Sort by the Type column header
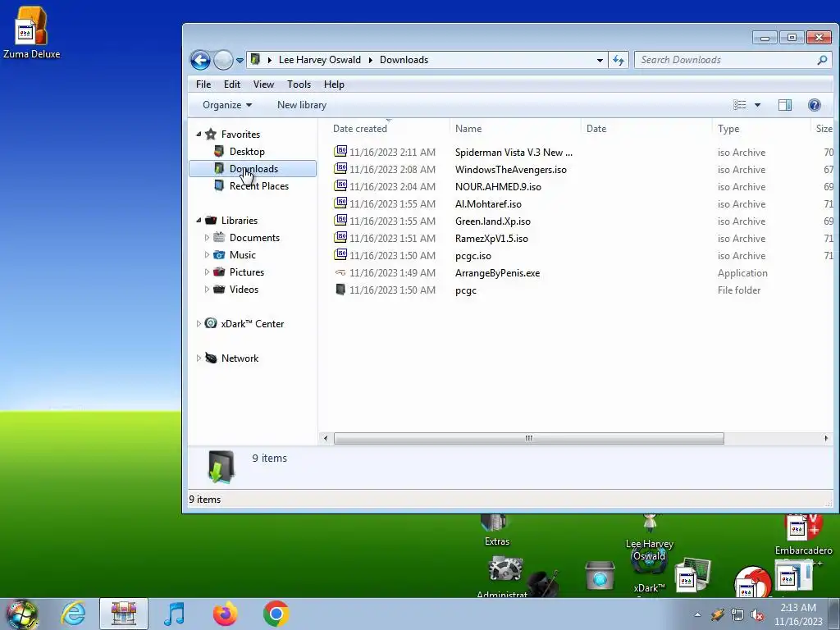Image resolution: width=840 pixels, height=630 pixels. click(760, 129)
